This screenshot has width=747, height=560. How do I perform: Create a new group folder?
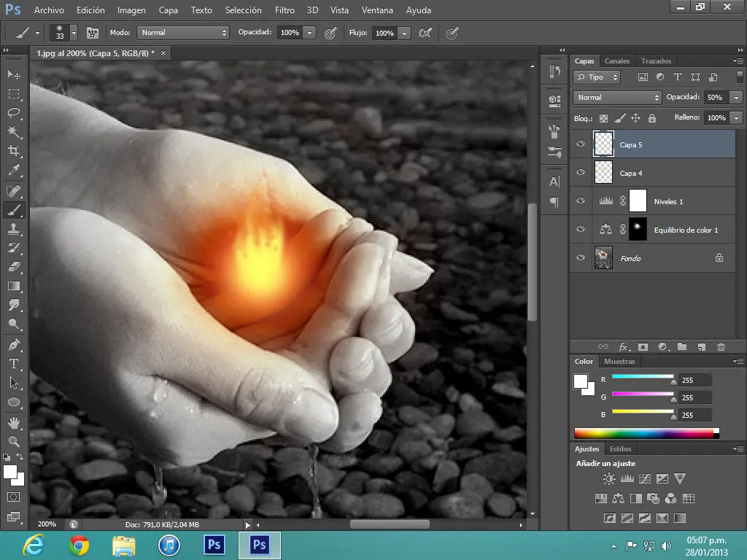682,347
